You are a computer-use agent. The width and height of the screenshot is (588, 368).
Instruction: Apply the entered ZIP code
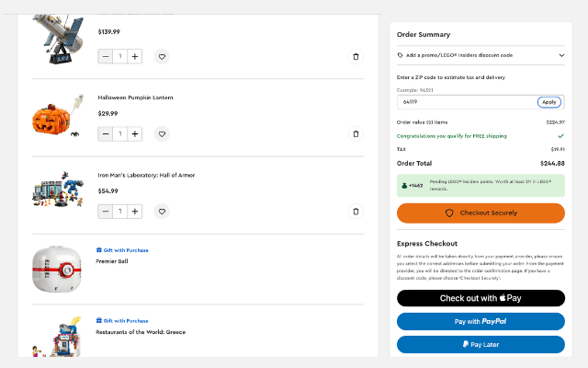click(549, 102)
